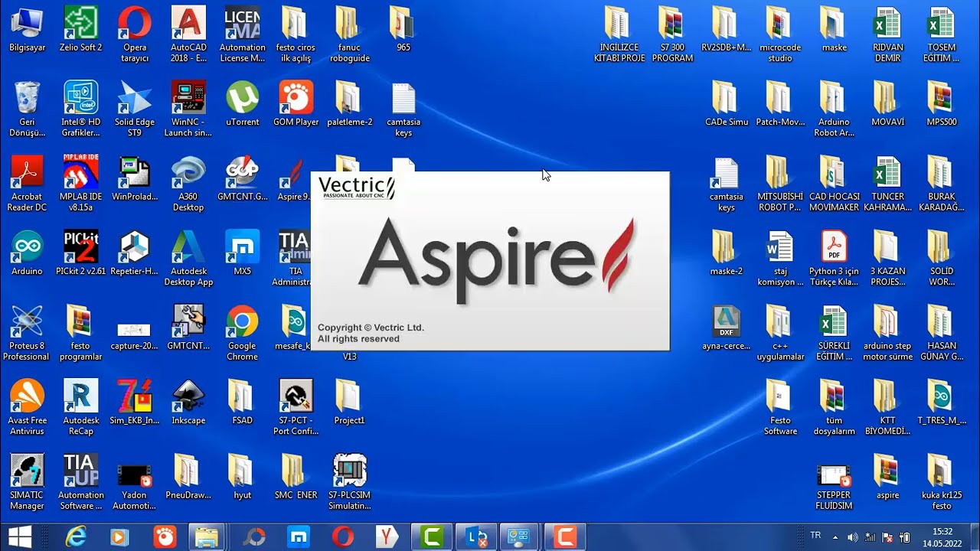Select the MPLAB IDE v8.15a shortcut
This screenshot has width=980, height=551.
(81, 185)
